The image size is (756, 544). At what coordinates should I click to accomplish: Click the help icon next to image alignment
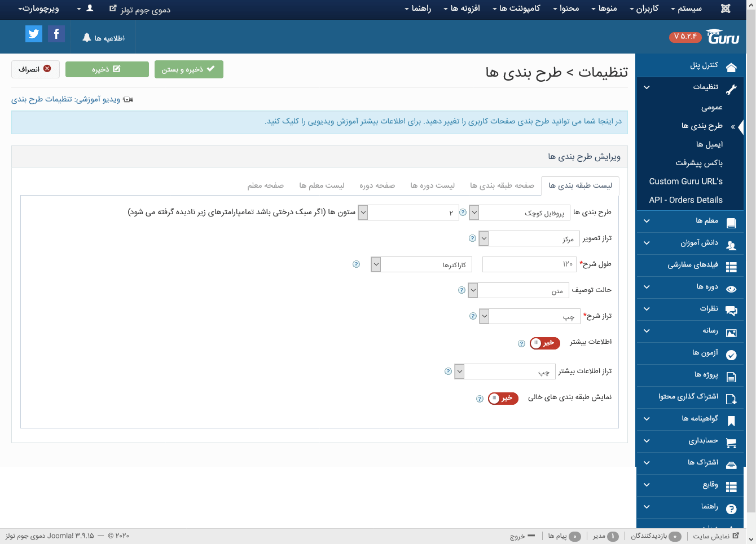[472, 238]
